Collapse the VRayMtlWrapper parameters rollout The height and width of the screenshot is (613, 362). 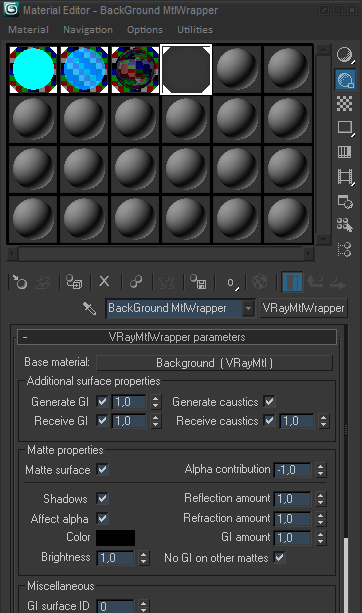(177, 337)
